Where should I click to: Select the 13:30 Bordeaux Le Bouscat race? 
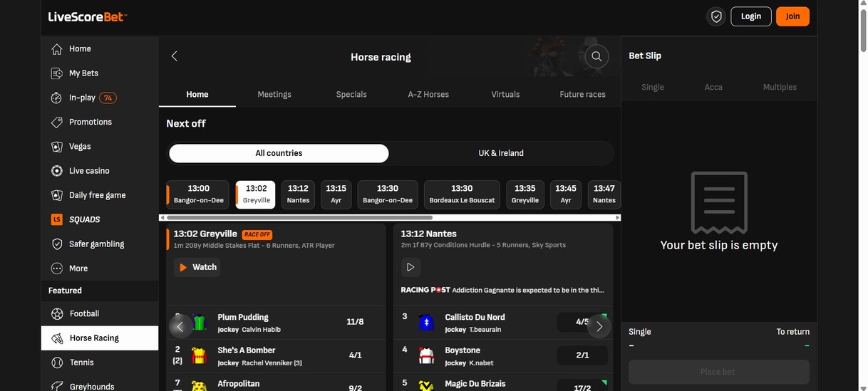pos(462,194)
